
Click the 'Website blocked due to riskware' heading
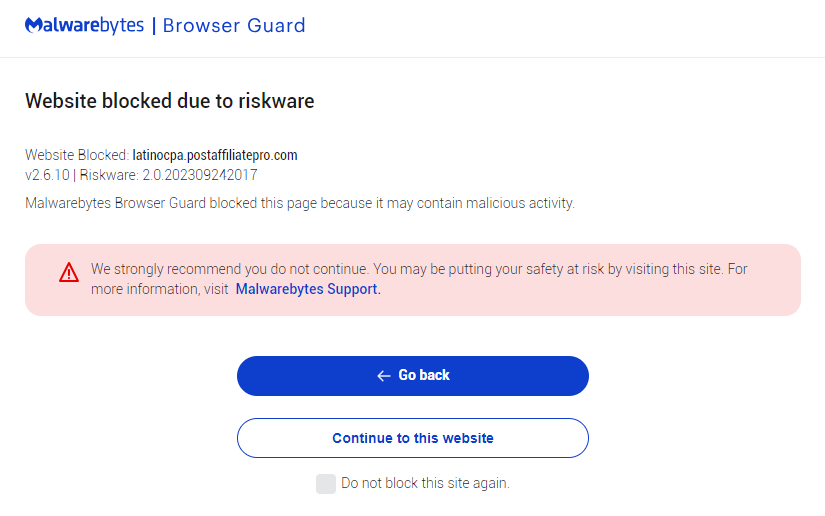[x=169, y=100]
